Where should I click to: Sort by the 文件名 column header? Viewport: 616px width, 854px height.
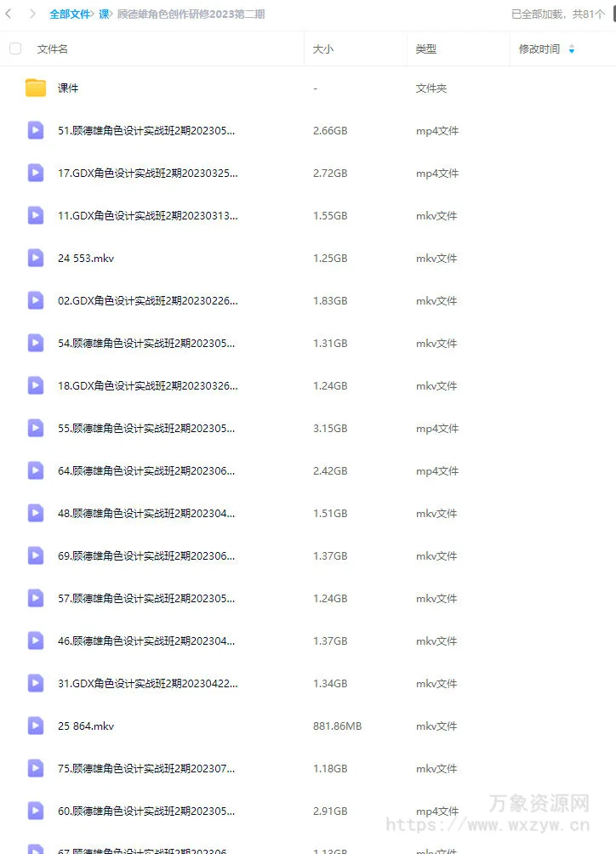point(52,49)
